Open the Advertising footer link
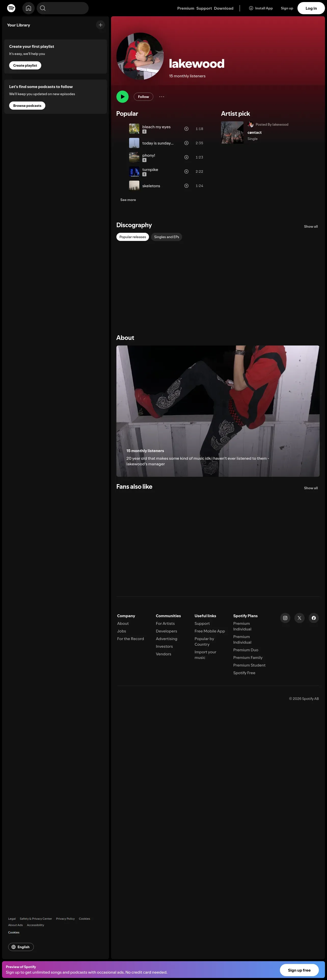 point(166,639)
